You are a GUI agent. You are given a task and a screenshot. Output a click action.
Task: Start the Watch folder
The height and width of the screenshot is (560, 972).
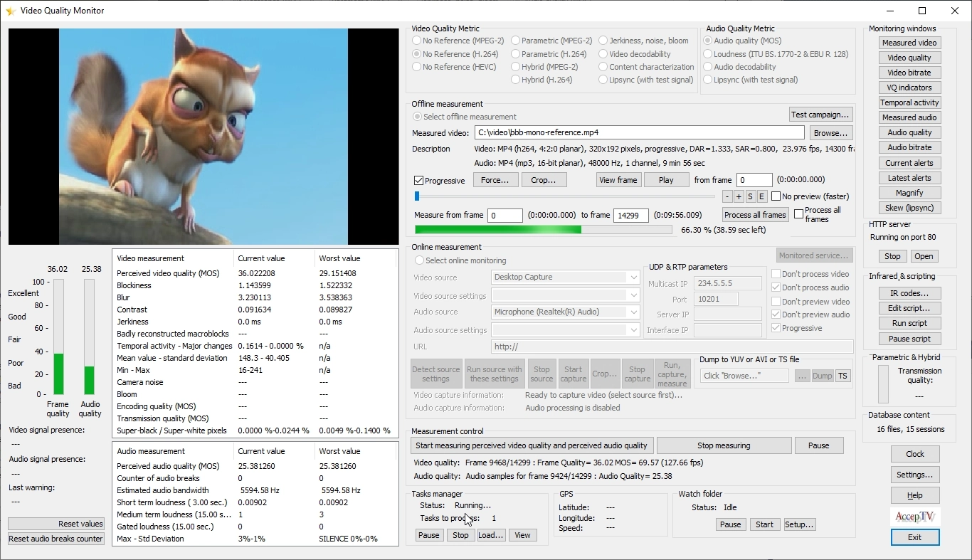[764, 524]
